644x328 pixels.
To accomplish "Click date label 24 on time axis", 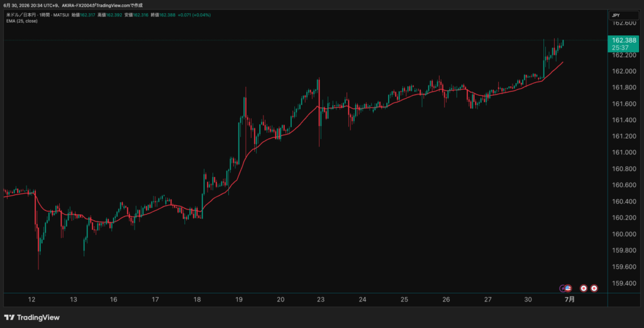I will (x=362, y=300).
